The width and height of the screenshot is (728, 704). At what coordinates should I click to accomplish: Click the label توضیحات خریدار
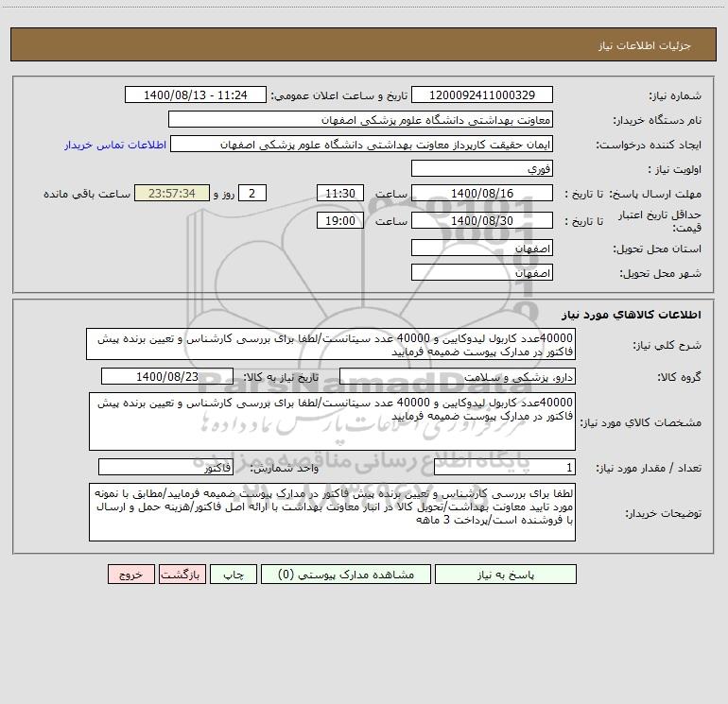pos(663,513)
